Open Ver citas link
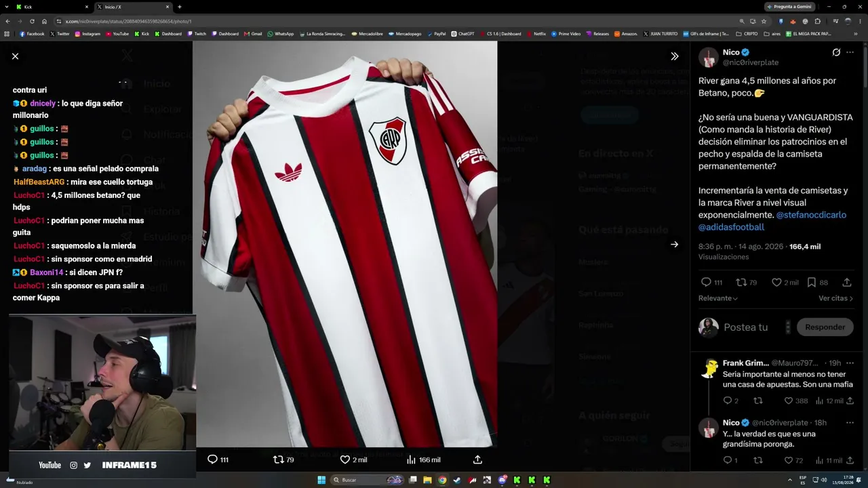This screenshot has width=868, height=488. pos(835,298)
